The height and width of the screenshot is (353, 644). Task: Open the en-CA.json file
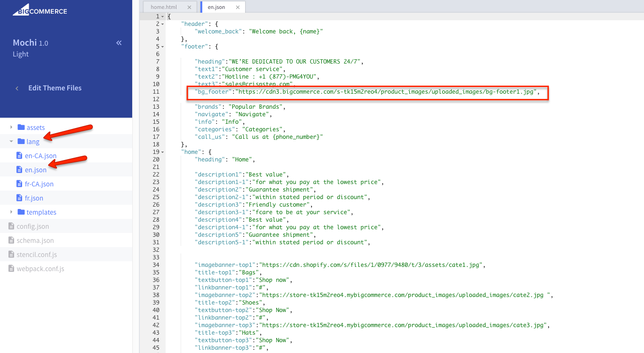pyautogui.click(x=40, y=156)
